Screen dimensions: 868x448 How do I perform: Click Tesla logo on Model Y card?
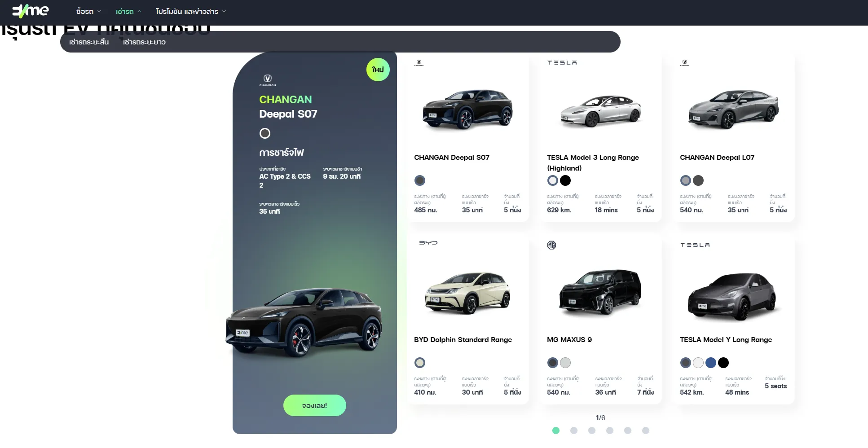point(695,245)
